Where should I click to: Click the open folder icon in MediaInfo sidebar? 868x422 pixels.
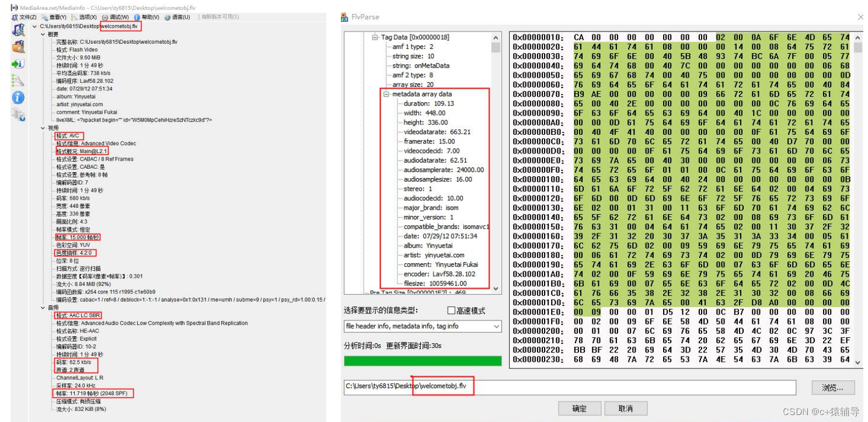coord(19,47)
